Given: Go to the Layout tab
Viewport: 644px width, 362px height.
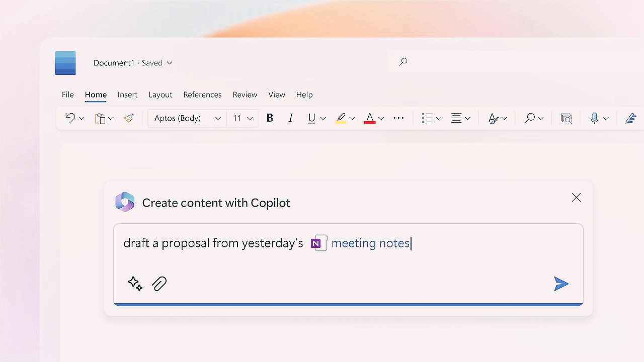Looking at the screenshot, I should pos(160,95).
